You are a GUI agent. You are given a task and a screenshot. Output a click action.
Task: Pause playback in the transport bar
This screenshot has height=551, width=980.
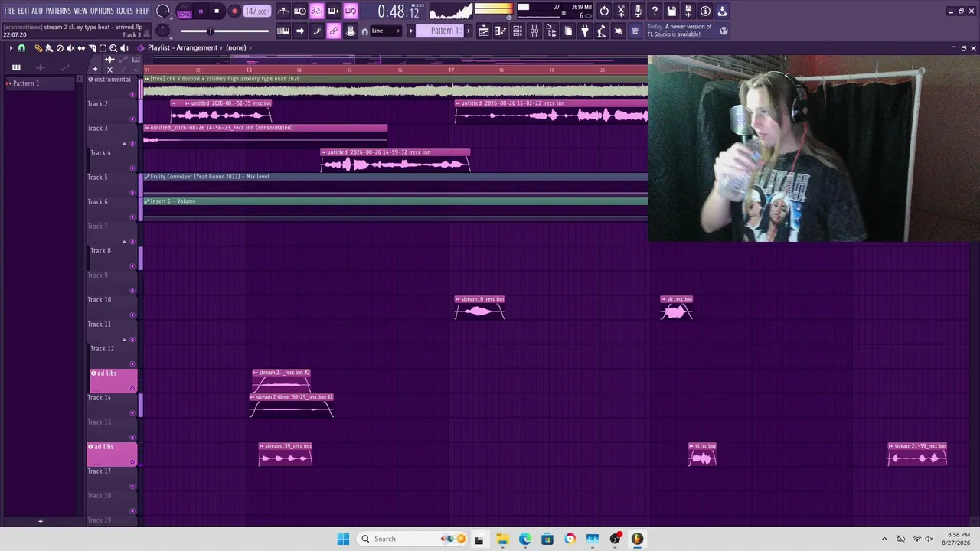201,11
